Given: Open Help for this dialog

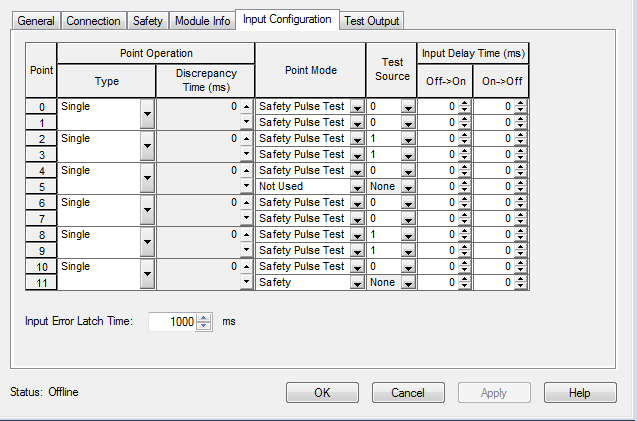Looking at the screenshot, I should coord(579,393).
